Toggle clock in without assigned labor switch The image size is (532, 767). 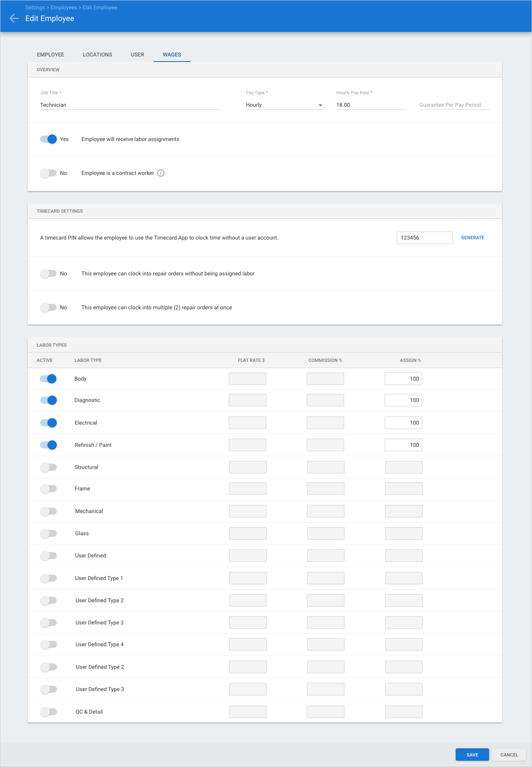(49, 273)
